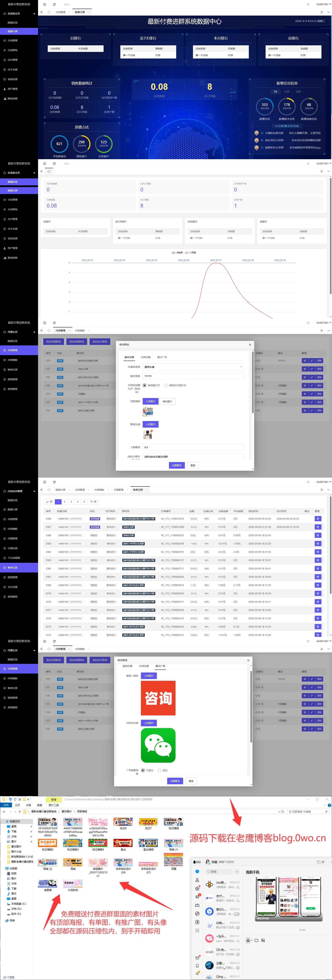This screenshot has width=332, height=980.
Task: Click the plus button beside the QQ search
Action: 237,871
